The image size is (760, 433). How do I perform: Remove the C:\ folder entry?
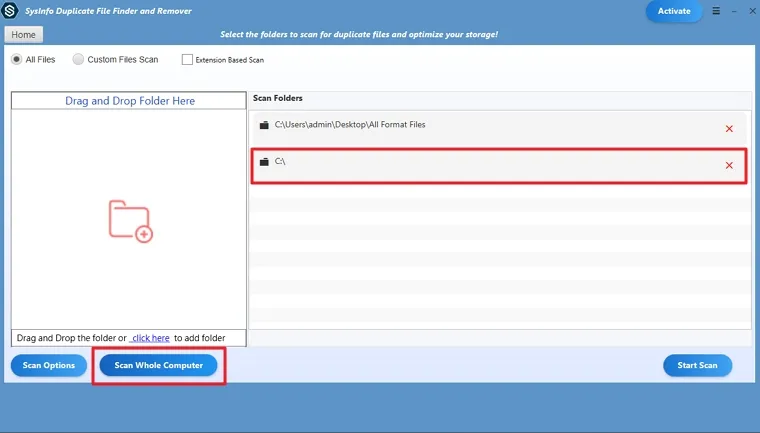point(729,165)
